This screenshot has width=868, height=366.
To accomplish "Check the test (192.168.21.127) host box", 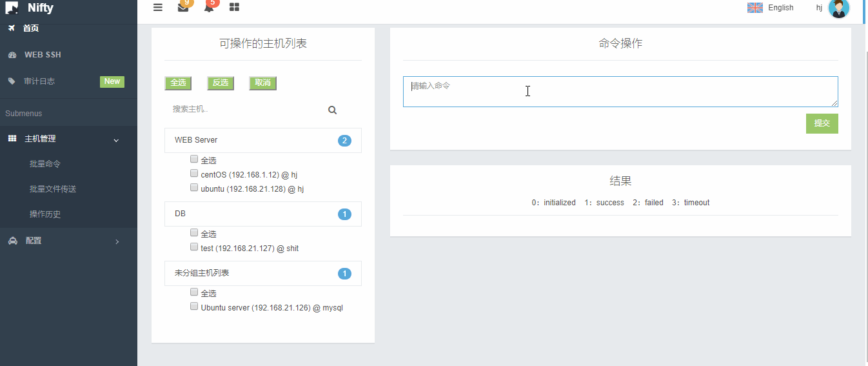I will click(194, 247).
